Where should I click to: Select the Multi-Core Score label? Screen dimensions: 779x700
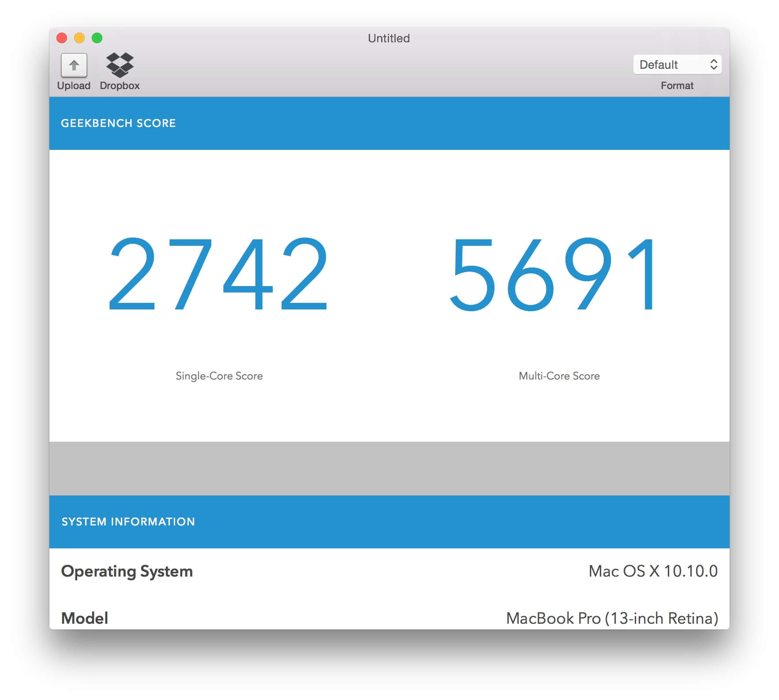[x=559, y=376]
